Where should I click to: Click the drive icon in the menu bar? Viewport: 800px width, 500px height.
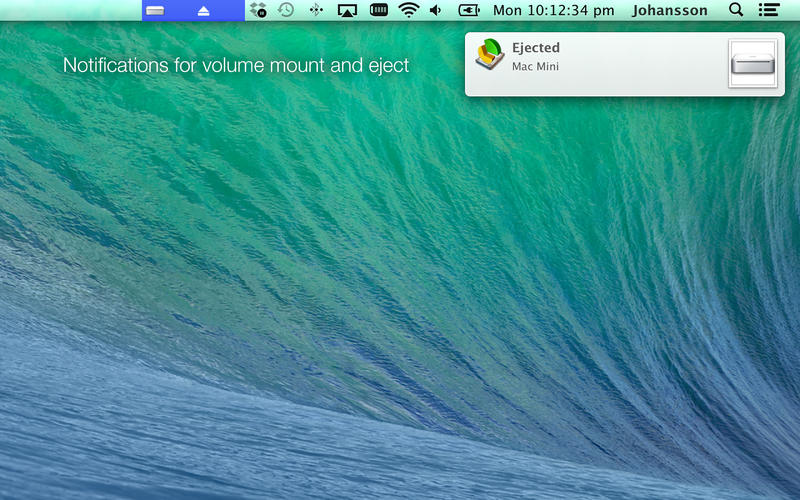(x=155, y=11)
